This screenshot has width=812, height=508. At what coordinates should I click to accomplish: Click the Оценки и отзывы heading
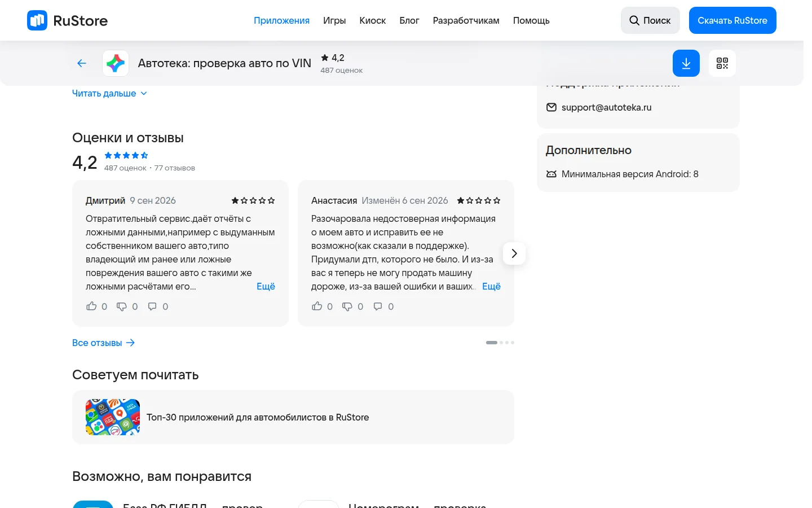point(128,138)
